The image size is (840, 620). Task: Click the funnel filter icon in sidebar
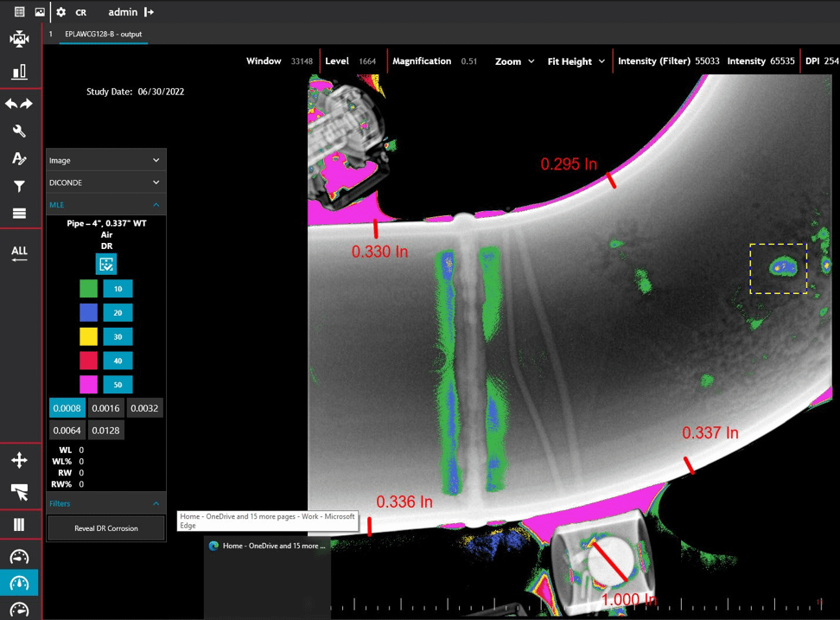click(19, 186)
